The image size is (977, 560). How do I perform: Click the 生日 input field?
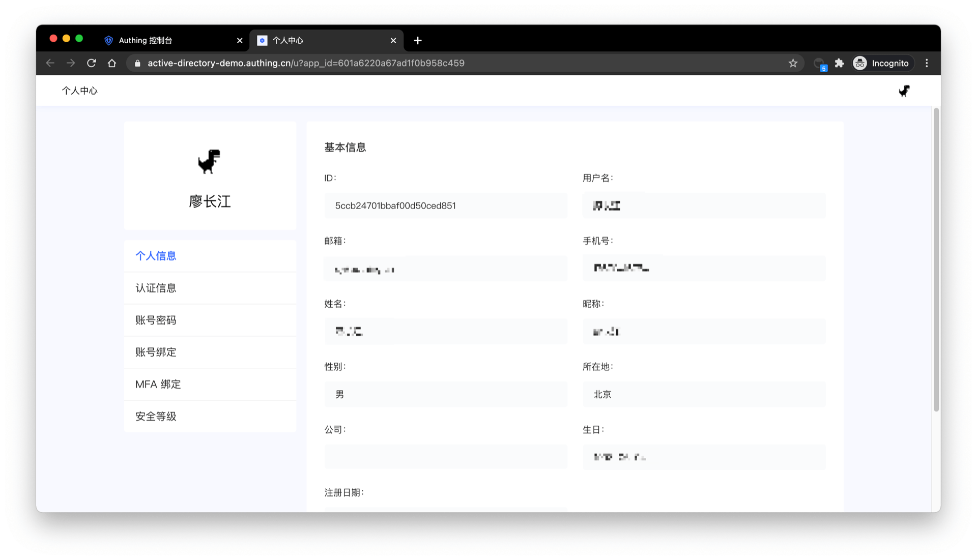click(704, 457)
